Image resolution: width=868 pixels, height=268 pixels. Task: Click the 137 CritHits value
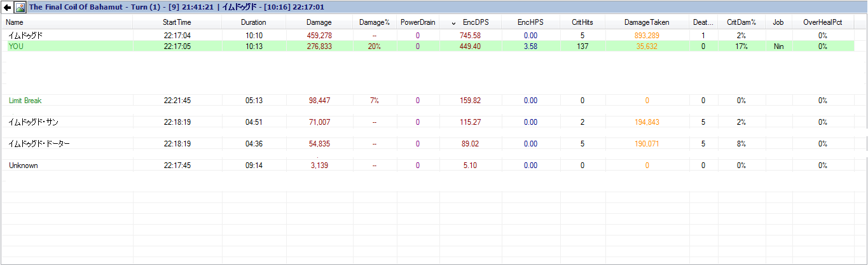[582, 46]
